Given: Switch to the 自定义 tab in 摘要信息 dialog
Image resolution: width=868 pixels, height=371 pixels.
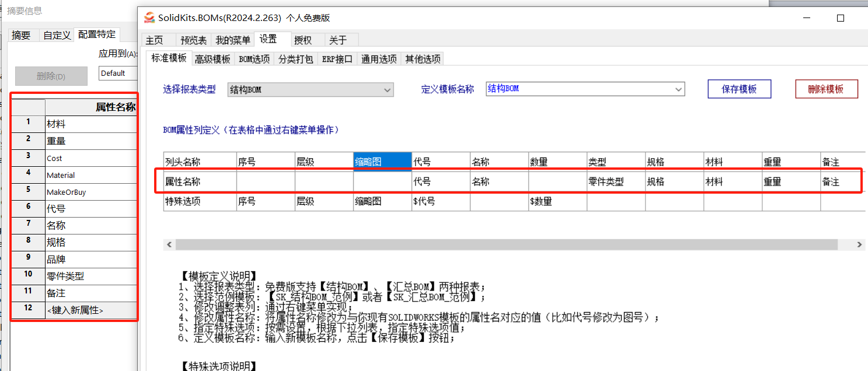Looking at the screenshot, I should (57, 34).
